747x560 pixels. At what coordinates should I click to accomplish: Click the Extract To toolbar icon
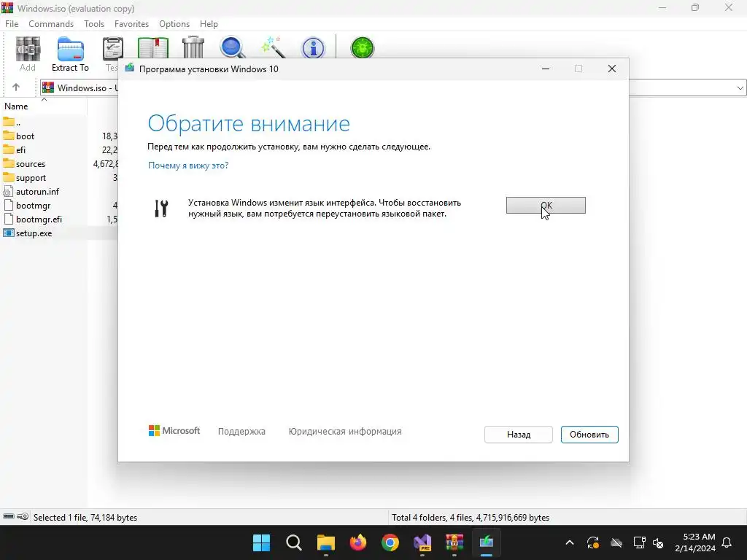point(71,49)
